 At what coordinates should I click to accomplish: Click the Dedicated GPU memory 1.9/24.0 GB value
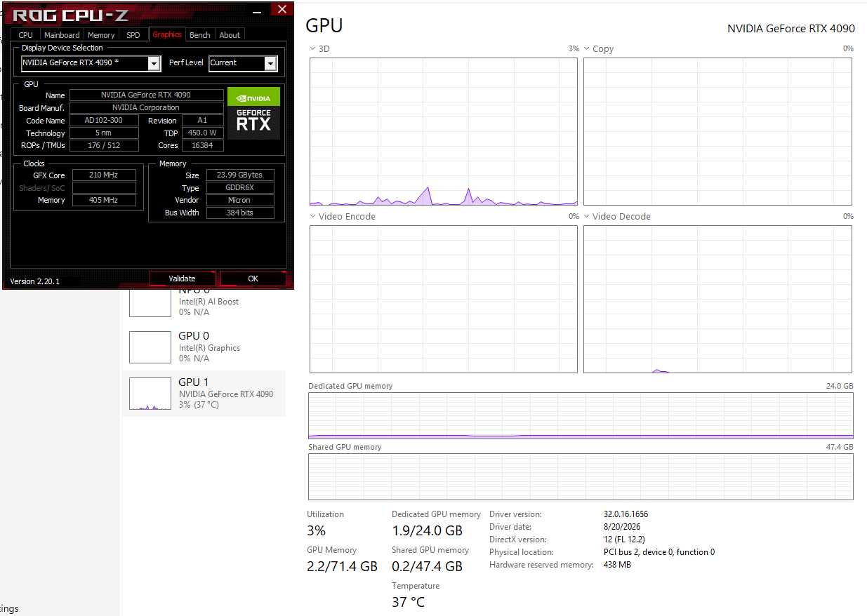pos(427,530)
